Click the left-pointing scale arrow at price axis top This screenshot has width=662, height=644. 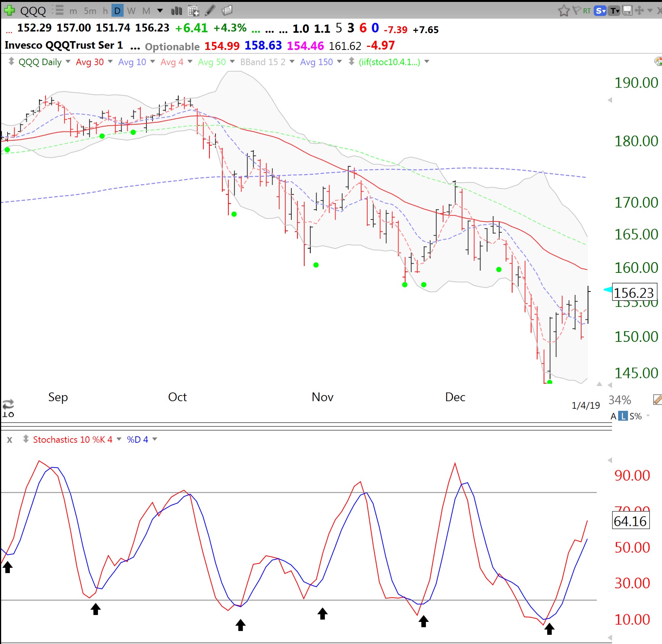click(x=610, y=100)
